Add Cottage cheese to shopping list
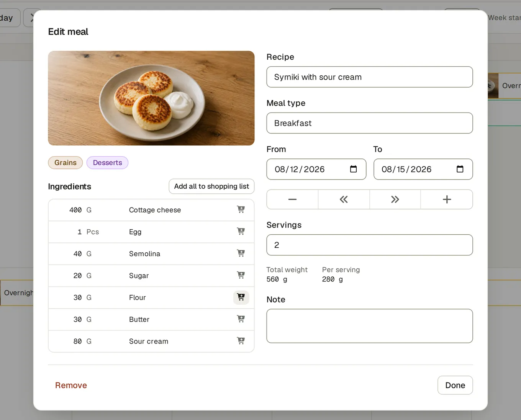 (x=241, y=209)
